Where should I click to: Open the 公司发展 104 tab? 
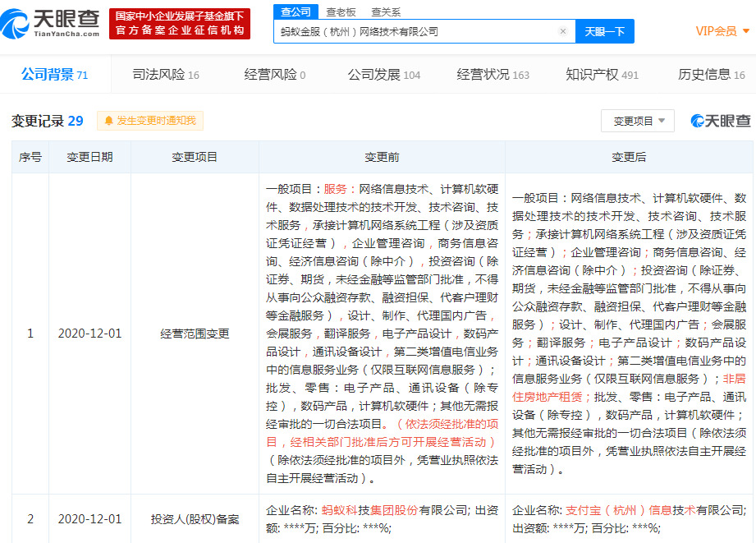[384, 74]
